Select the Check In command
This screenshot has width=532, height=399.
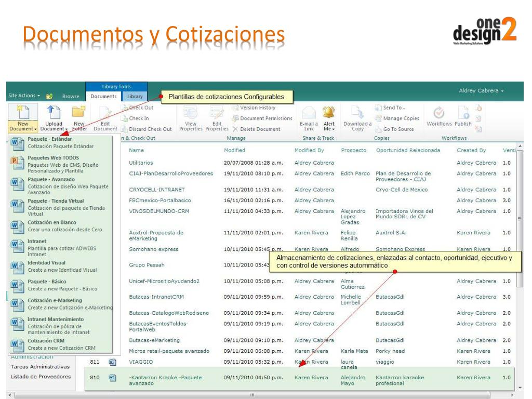[x=135, y=118]
